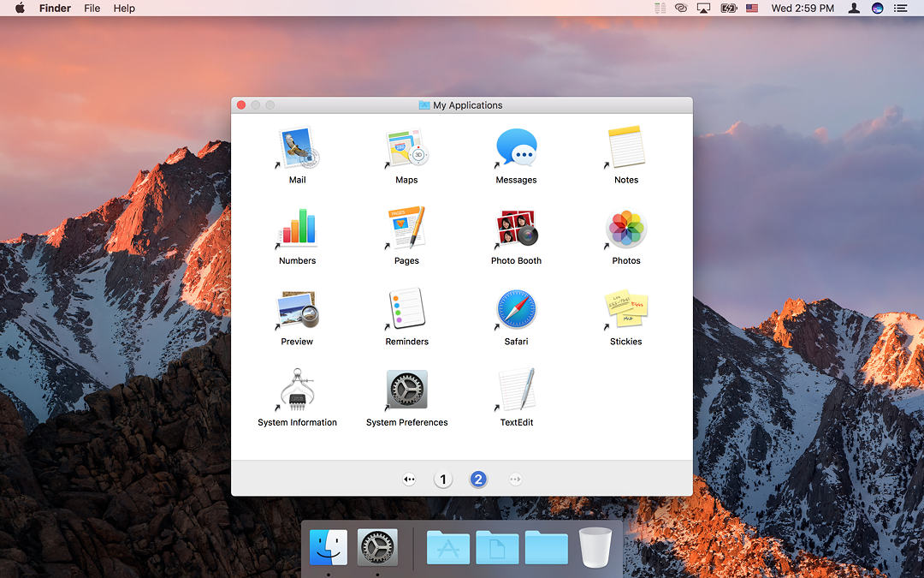This screenshot has height=578, width=924.
Task: Open the Finder menu
Action: pyautogui.click(x=55, y=9)
